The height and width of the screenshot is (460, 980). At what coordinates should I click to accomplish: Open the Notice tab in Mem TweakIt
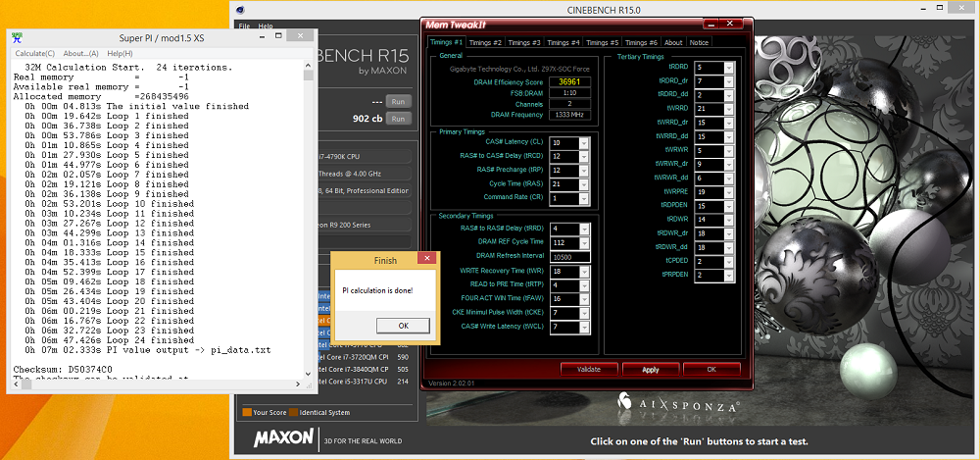pyautogui.click(x=699, y=42)
